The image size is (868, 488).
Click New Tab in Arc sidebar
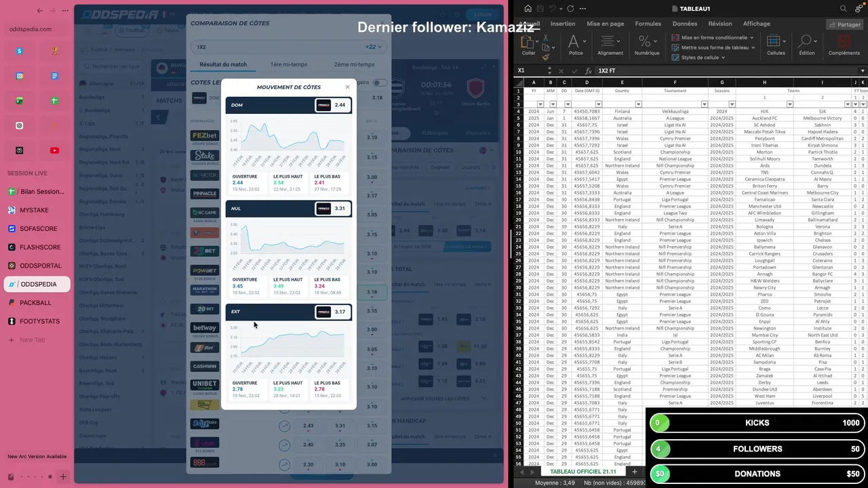point(32,340)
